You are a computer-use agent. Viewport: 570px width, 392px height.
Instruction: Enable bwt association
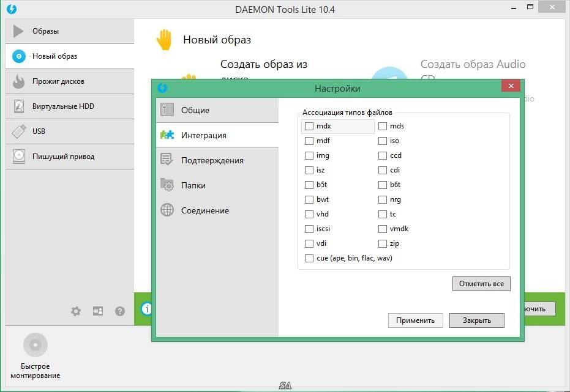309,199
